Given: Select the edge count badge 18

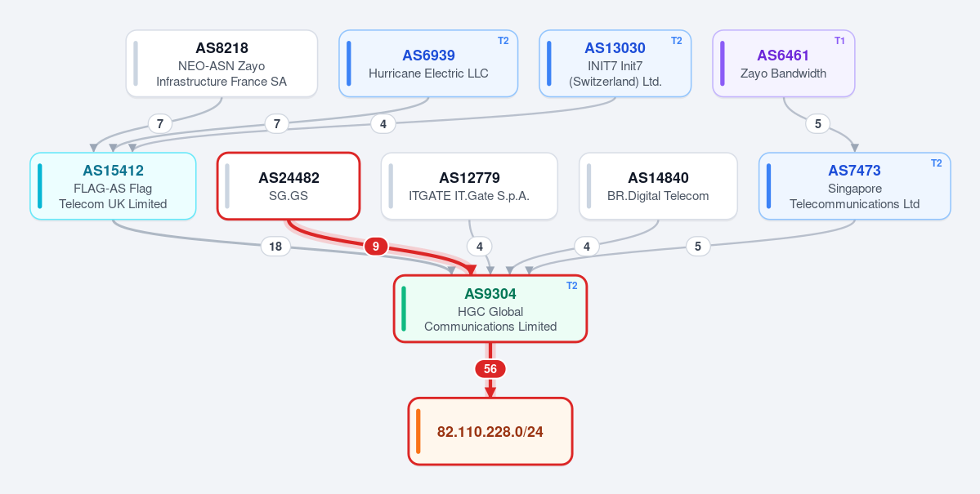Looking at the screenshot, I should pos(275,247).
